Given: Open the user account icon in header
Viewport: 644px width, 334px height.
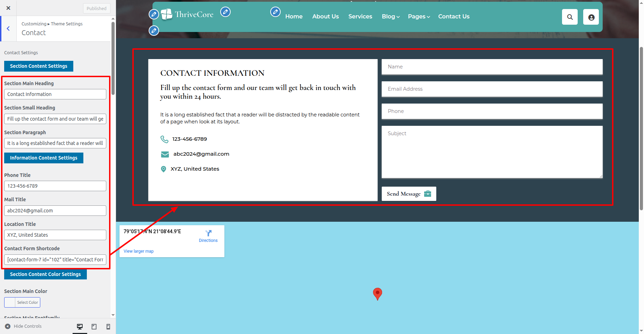Looking at the screenshot, I should pos(591,17).
